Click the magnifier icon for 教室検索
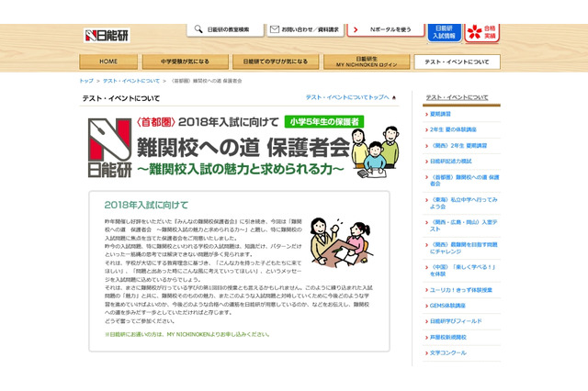Image resolution: width=588 pixels, height=391 pixels. (198, 28)
